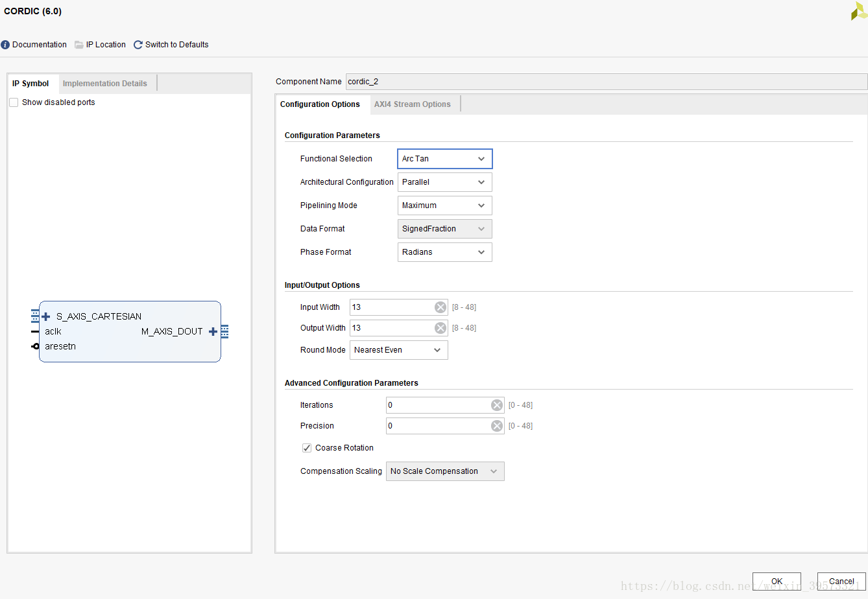Click the aclk port label
Screen dimensions: 868x599
pos(53,331)
